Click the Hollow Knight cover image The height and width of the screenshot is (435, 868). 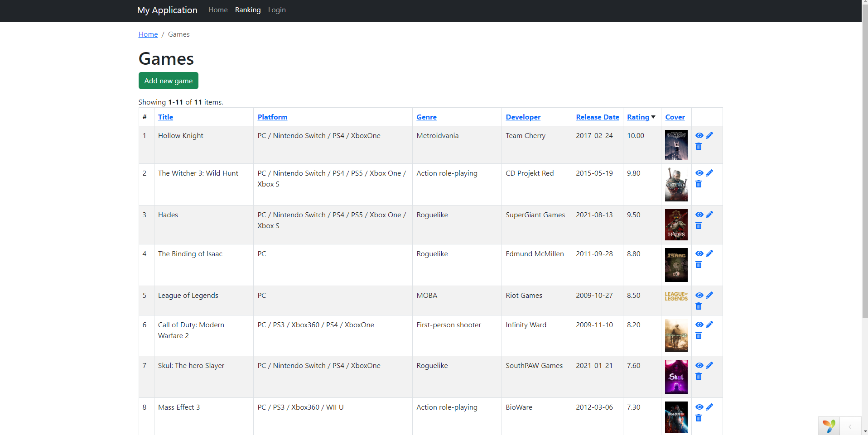pos(676,145)
